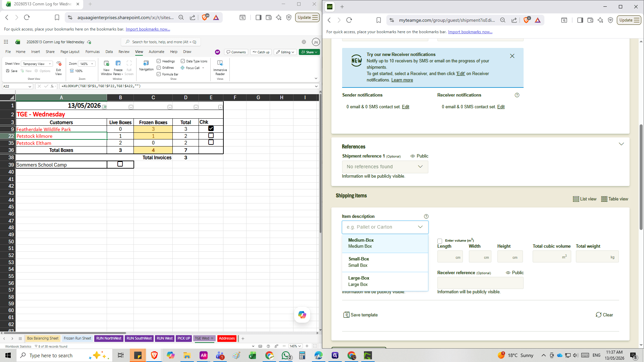
Task: Open the Navigation pane icon
Action: pyautogui.click(x=146, y=63)
